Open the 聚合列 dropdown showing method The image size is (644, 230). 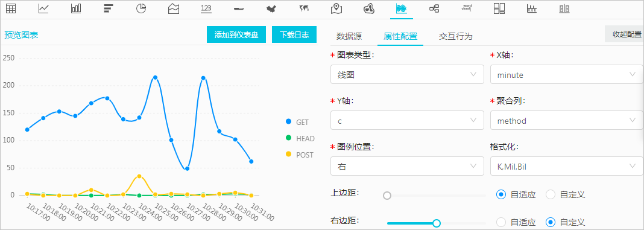tap(566, 121)
